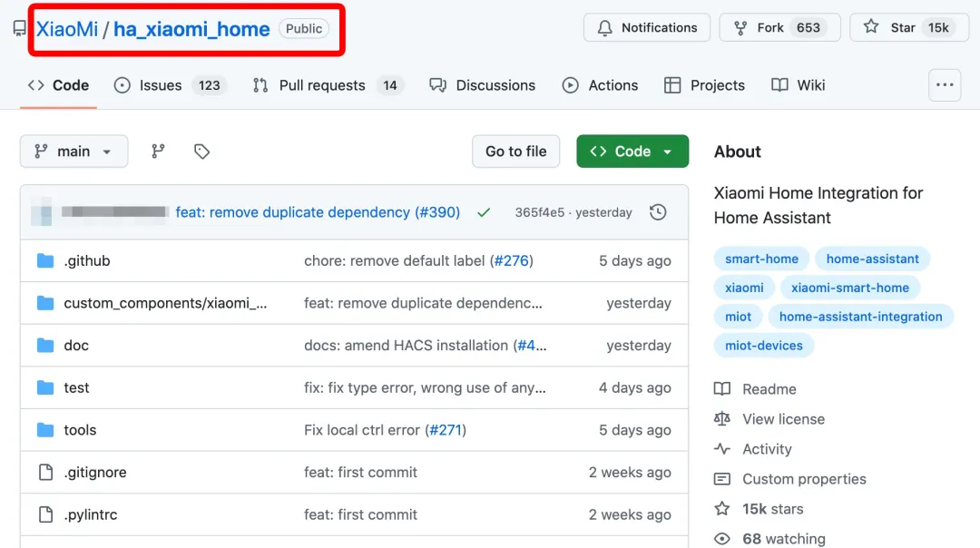
Task: Open the custom_components/xiaomi_ folder
Action: click(165, 303)
